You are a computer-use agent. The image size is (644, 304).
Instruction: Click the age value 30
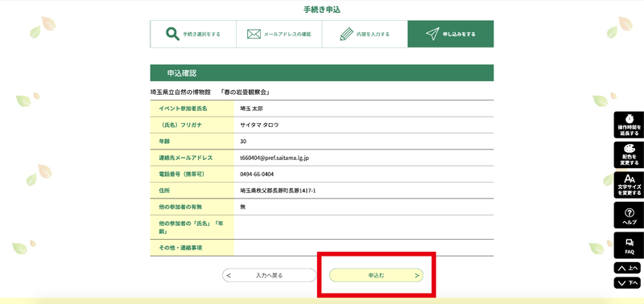coord(243,141)
